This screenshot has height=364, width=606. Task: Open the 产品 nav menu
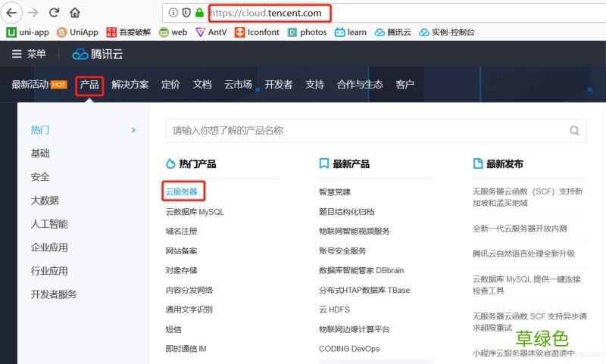point(89,85)
